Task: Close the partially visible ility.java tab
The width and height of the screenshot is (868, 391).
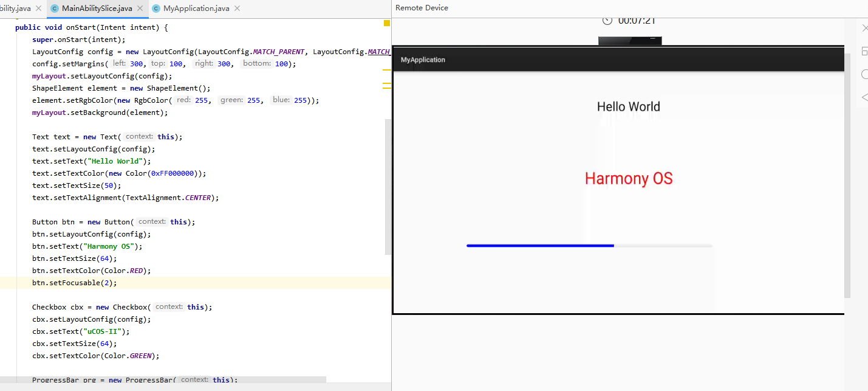Action: [38, 9]
